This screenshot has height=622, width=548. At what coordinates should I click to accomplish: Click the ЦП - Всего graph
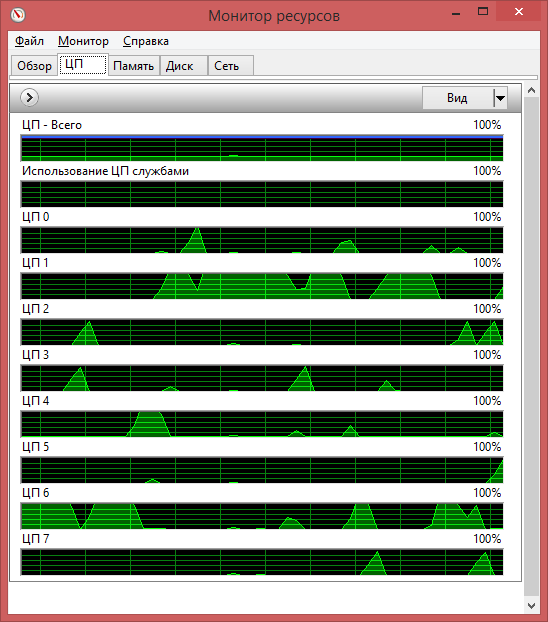pos(262,148)
